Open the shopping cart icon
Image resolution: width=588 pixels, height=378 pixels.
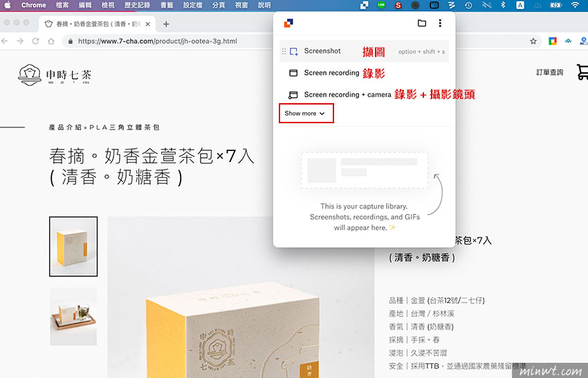coord(582,72)
